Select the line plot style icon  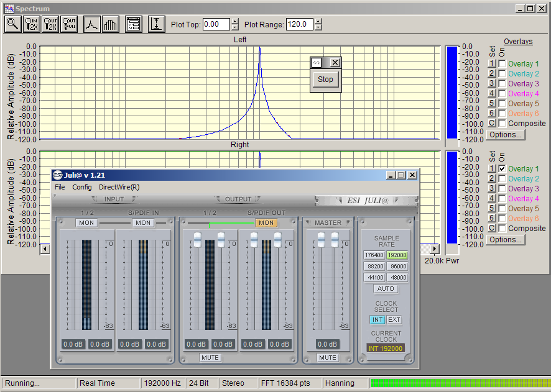coord(92,24)
